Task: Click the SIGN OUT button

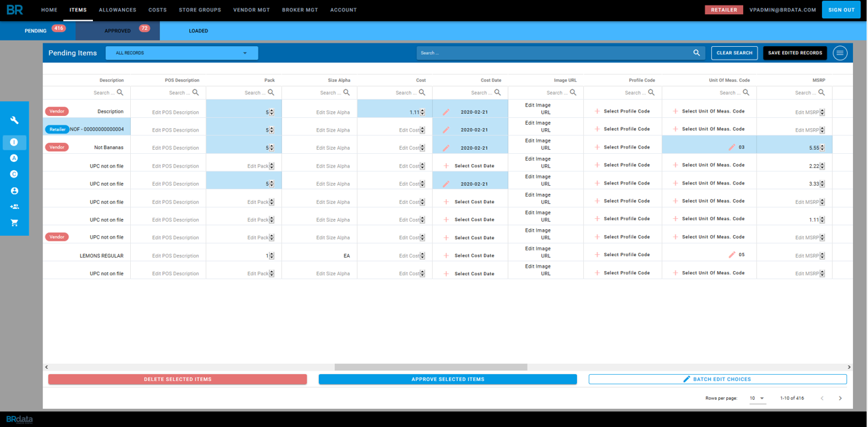Action: tap(842, 10)
